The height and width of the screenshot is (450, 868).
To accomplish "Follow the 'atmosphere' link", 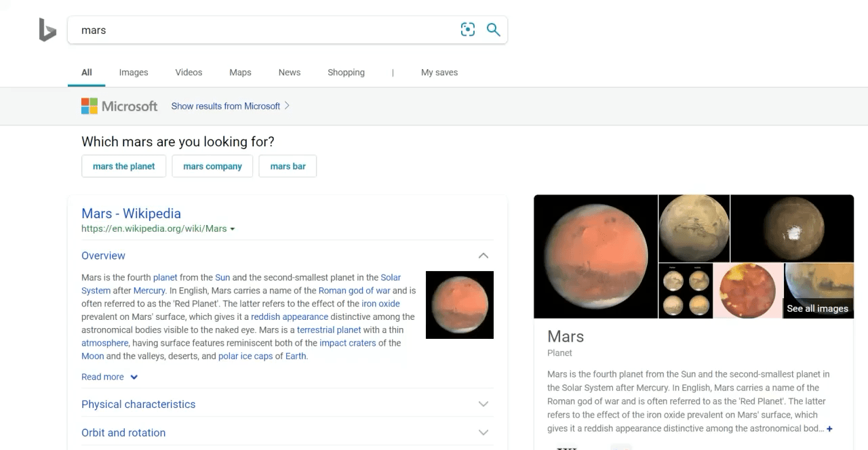I will (105, 343).
